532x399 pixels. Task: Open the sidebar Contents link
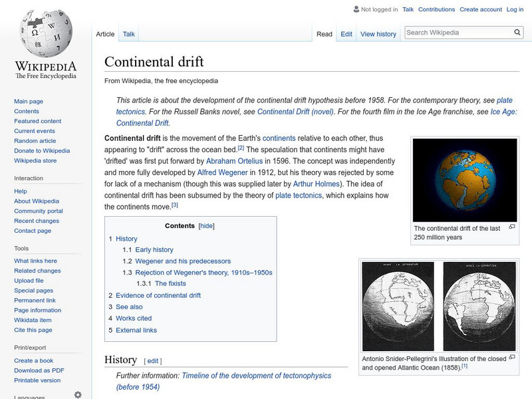coord(27,111)
